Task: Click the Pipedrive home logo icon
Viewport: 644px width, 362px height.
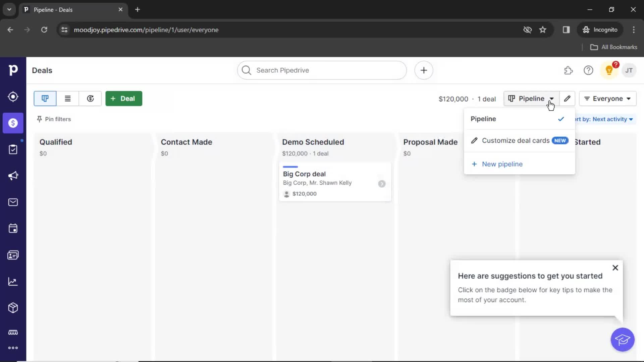Action: tap(13, 70)
